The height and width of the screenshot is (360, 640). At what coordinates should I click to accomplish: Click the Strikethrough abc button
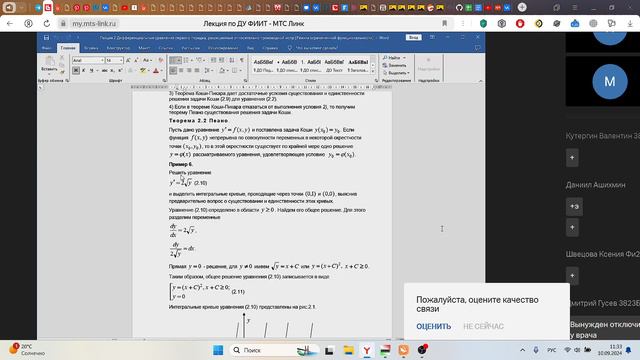[x=104, y=71]
